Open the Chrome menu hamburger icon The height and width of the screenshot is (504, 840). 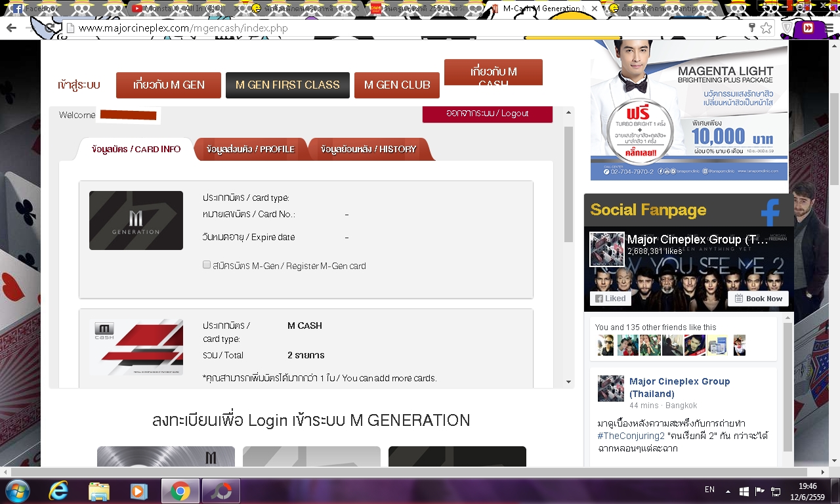pyautogui.click(x=829, y=28)
